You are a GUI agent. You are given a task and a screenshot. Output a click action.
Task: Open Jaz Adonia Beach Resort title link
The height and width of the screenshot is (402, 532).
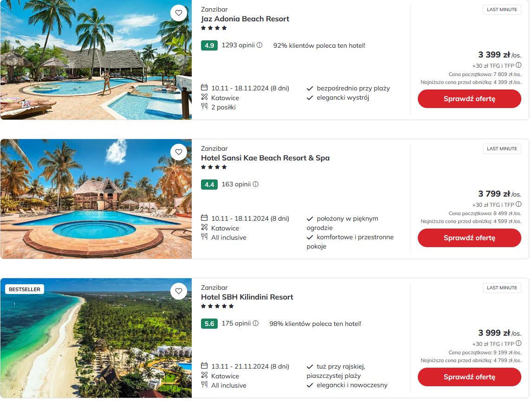pyautogui.click(x=245, y=19)
